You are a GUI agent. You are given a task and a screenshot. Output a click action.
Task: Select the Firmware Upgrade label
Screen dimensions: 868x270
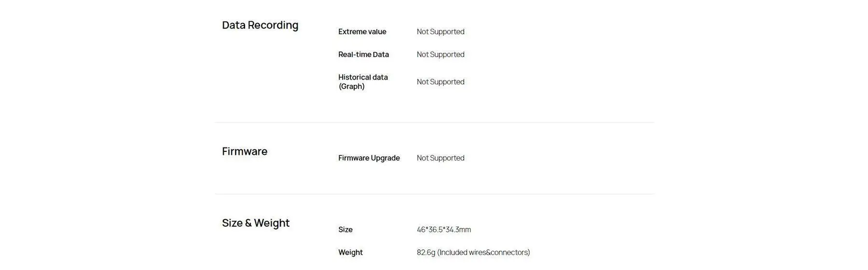[x=369, y=158]
